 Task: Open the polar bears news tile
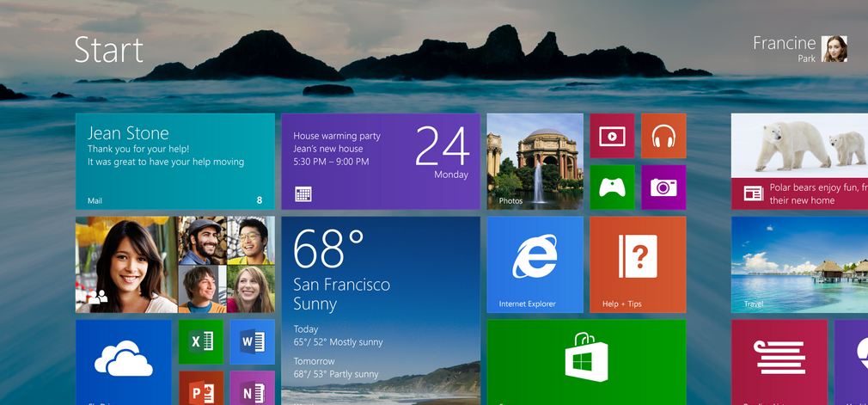click(x=799, y=161)
